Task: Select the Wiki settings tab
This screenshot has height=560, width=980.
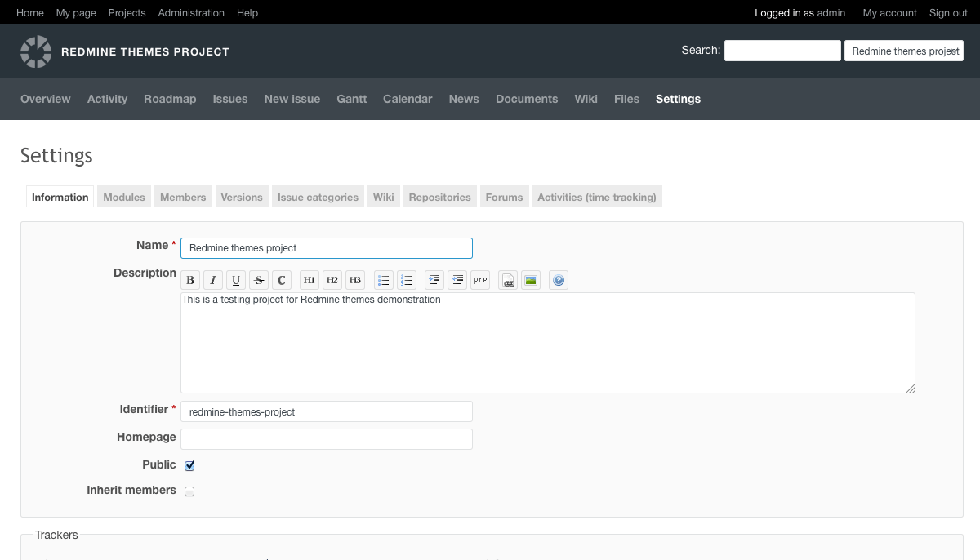Action: tap(384, 197)
